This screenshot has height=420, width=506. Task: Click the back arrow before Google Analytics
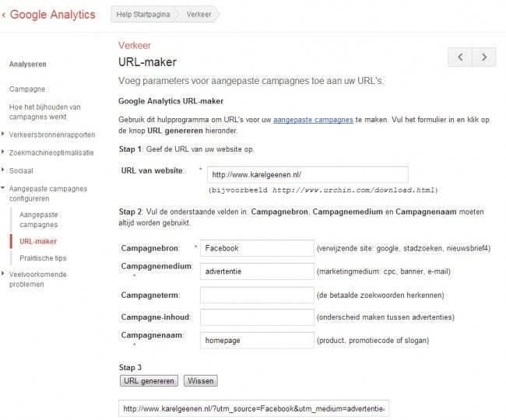(x=4, y=15)
